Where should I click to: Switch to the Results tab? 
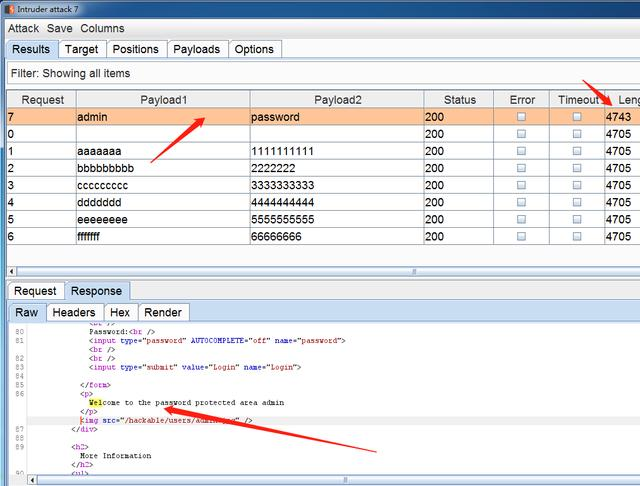pyautogui.click(x=31, y=49)
